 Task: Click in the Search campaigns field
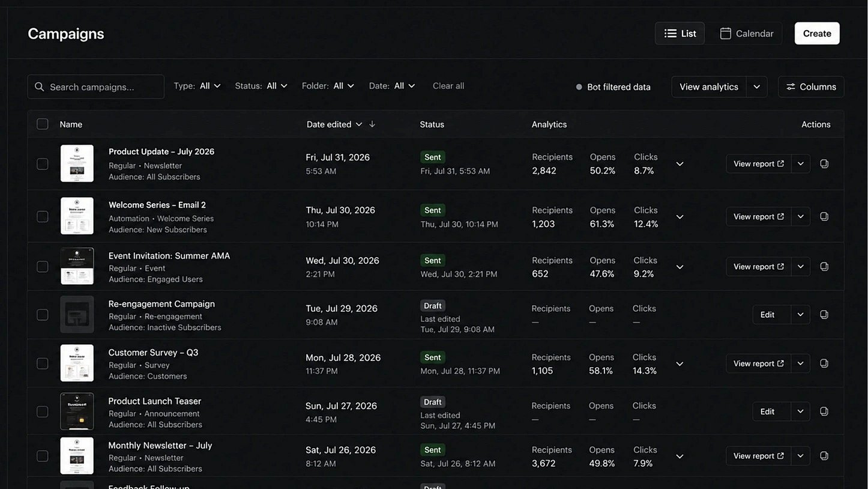95,87
